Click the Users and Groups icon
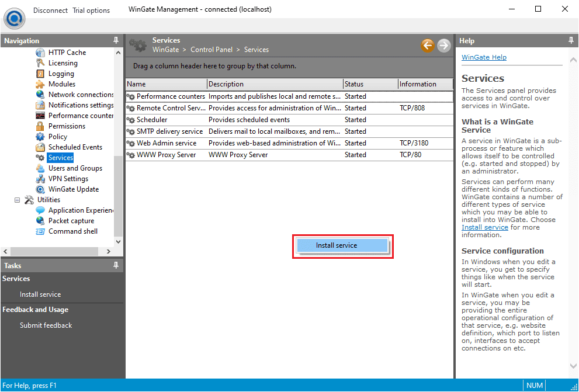Screen dimensions: 579x392 click(40, 168)
